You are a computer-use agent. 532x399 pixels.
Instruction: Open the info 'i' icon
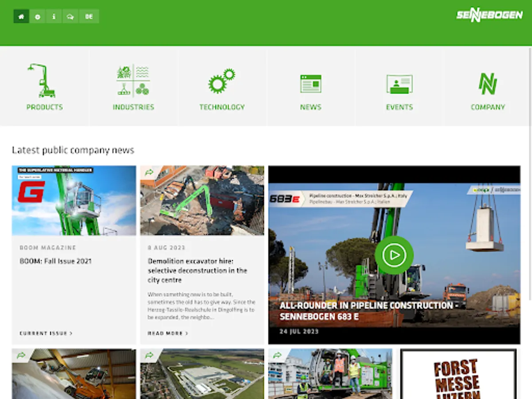coord(54,16)
